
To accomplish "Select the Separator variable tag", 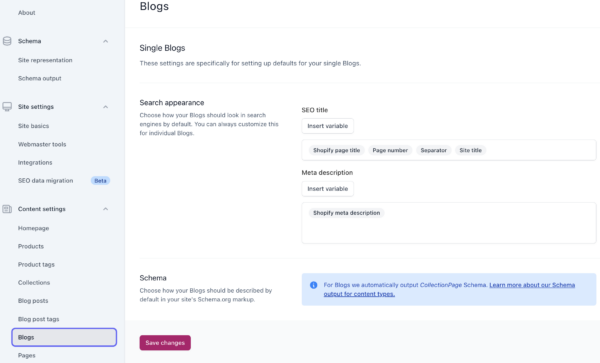I will pyautogui.click(x=434, y=150).
